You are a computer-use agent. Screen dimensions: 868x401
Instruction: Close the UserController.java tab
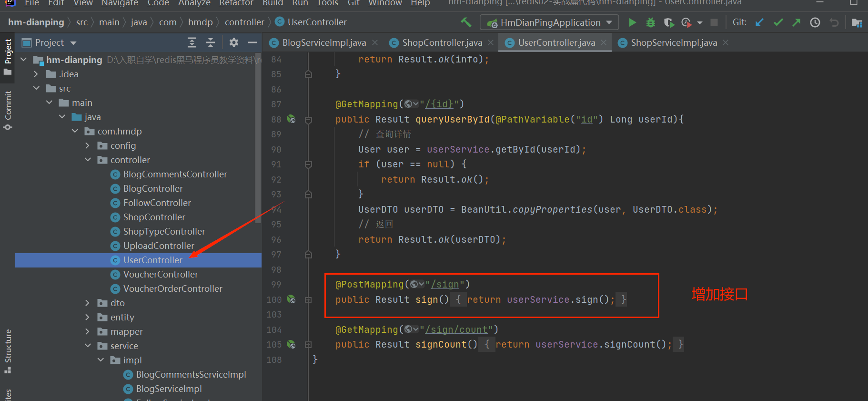pos(604,42)
